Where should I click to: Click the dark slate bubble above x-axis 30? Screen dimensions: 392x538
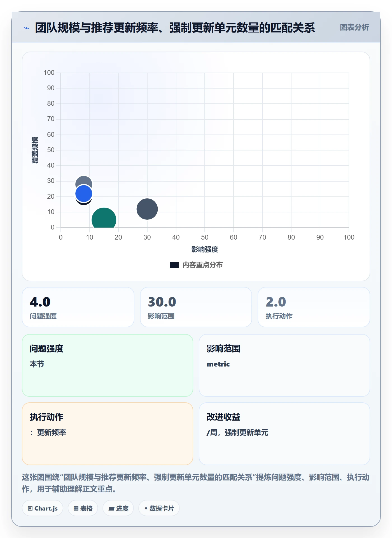click(x=147, y=209)
